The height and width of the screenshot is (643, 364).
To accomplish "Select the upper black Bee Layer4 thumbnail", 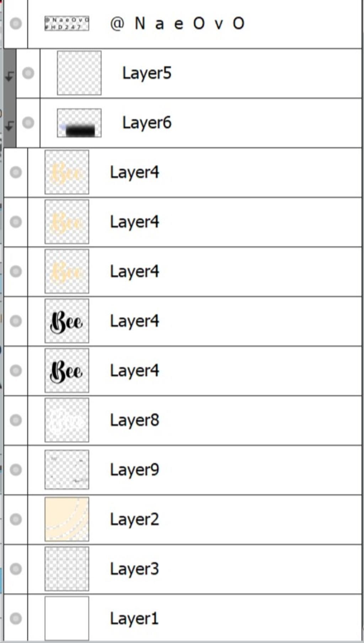I will point(67,321).
